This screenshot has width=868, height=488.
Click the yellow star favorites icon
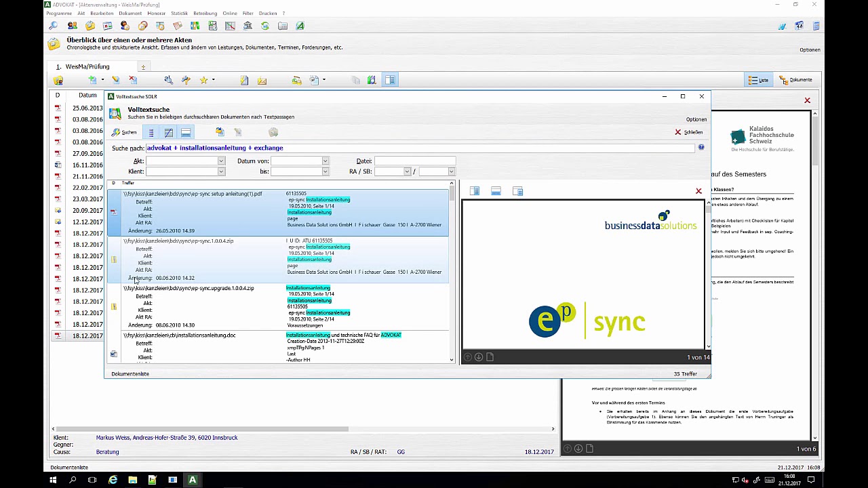[203, 80]
